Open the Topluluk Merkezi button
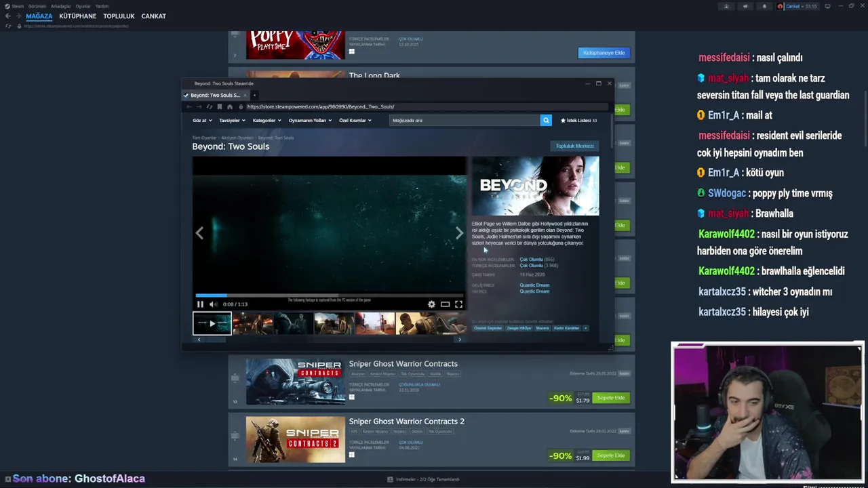The width and height of the screenshot is (868, 488). (574, 146)
